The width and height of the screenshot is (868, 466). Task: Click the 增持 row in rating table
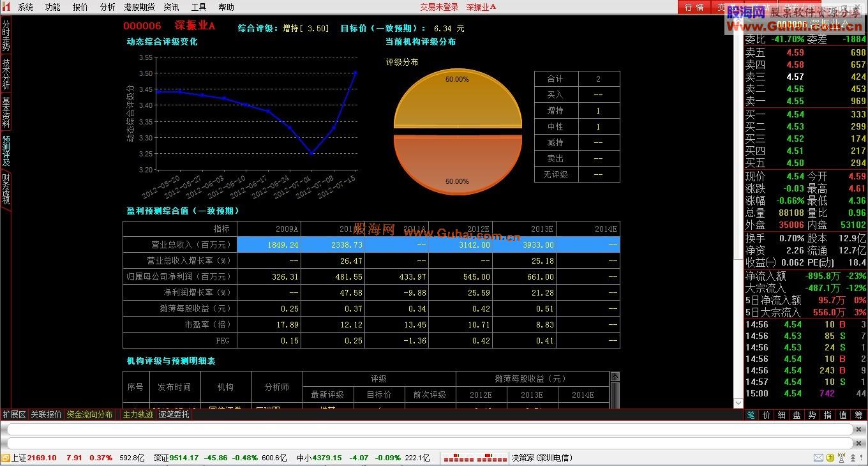[x=577, y=110]
